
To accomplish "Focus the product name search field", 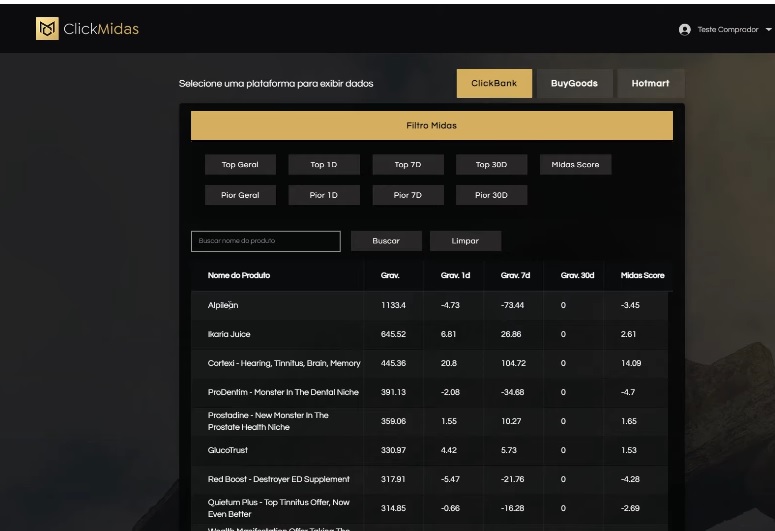I will coord(266,241).
